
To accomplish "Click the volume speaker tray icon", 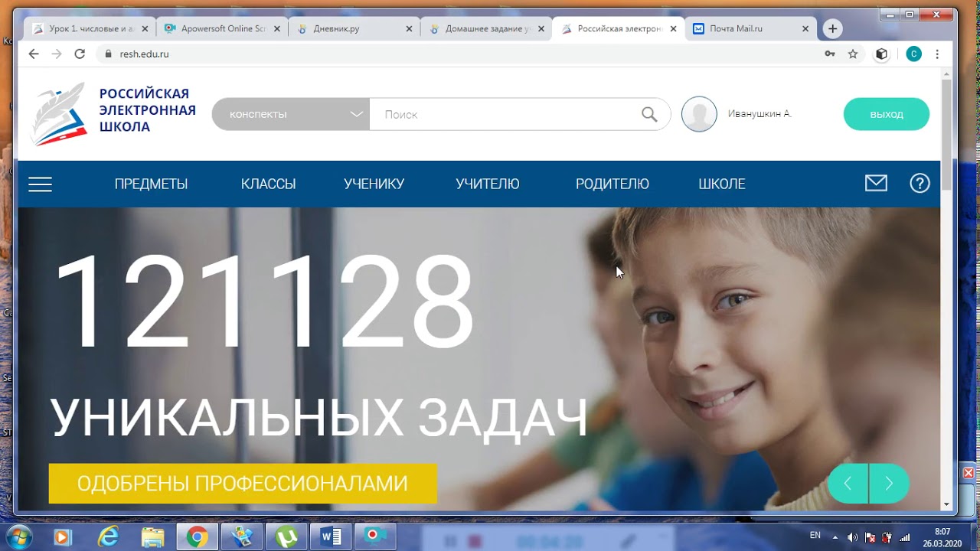I will point(852,536).
